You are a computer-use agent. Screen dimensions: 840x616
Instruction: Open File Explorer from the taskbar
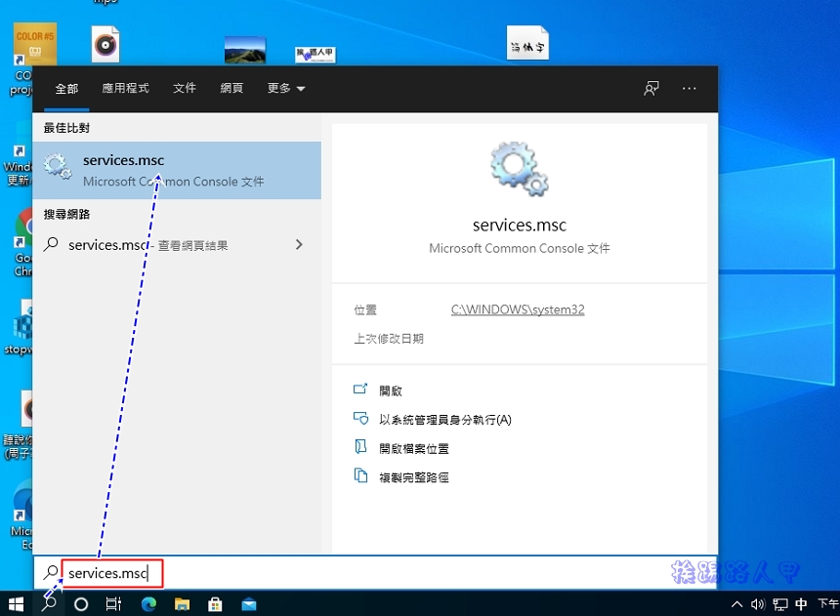coord(182,604)
